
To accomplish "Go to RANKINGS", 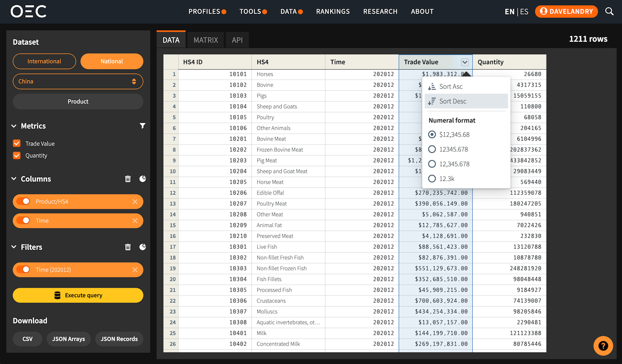I will coord(333,11).
